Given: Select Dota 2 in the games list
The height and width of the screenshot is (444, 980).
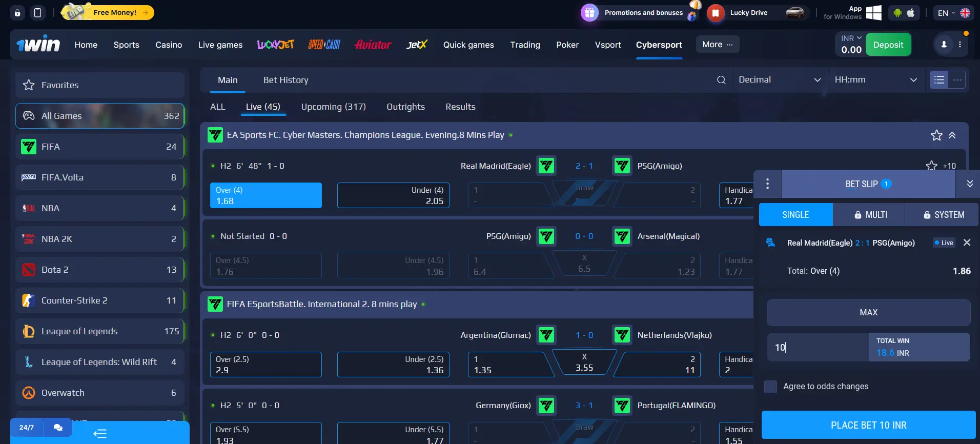Looking at the screenshot, I should (100, 270).
